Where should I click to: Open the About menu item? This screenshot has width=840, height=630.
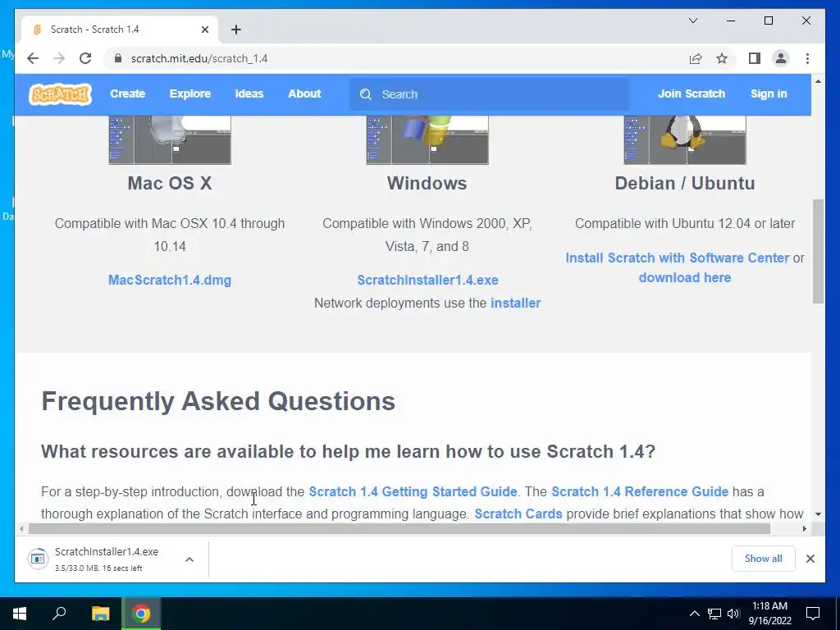[304, 94]
